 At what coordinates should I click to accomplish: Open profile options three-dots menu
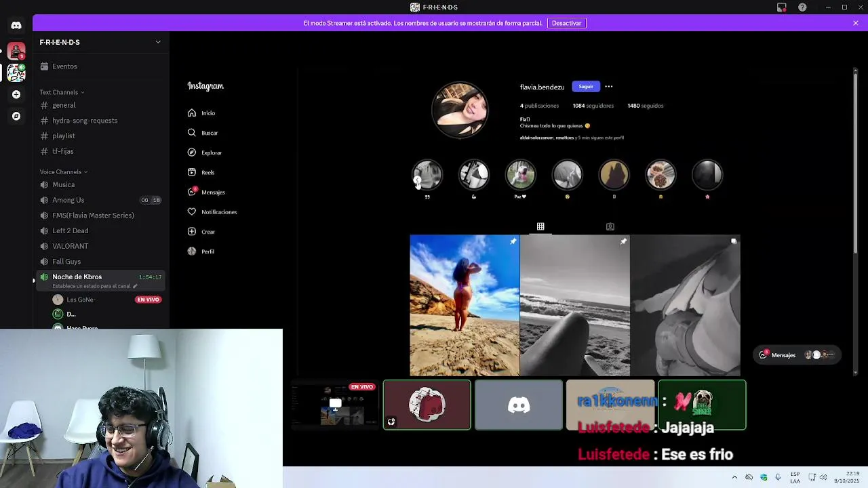[x=609, y=87]
